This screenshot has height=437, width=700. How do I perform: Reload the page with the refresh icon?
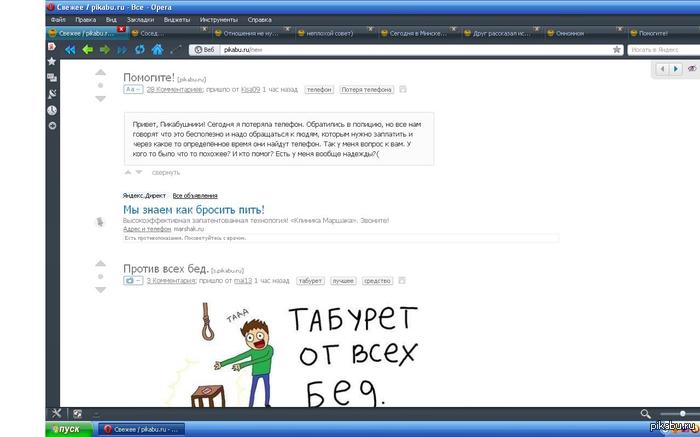click(139, 49)
